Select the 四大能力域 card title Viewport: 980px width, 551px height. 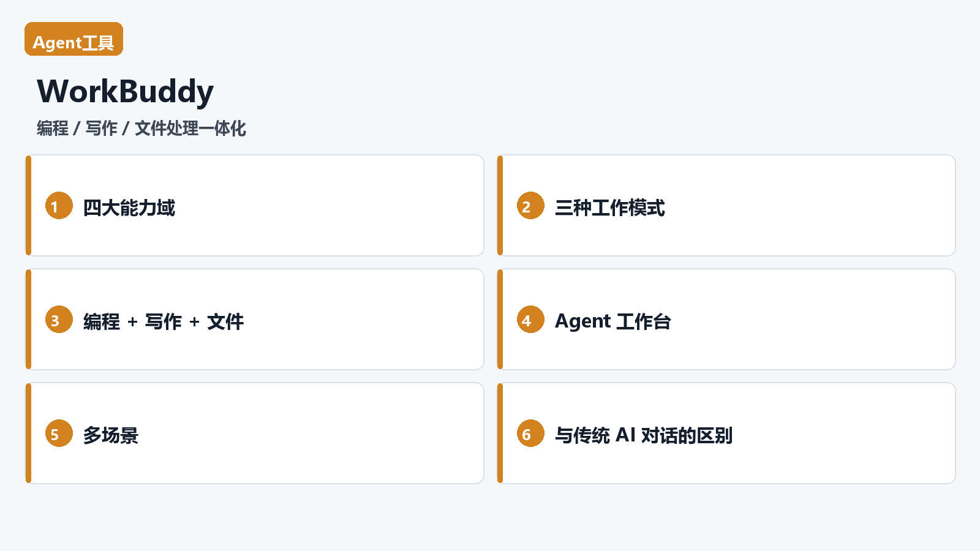point(129,208)
